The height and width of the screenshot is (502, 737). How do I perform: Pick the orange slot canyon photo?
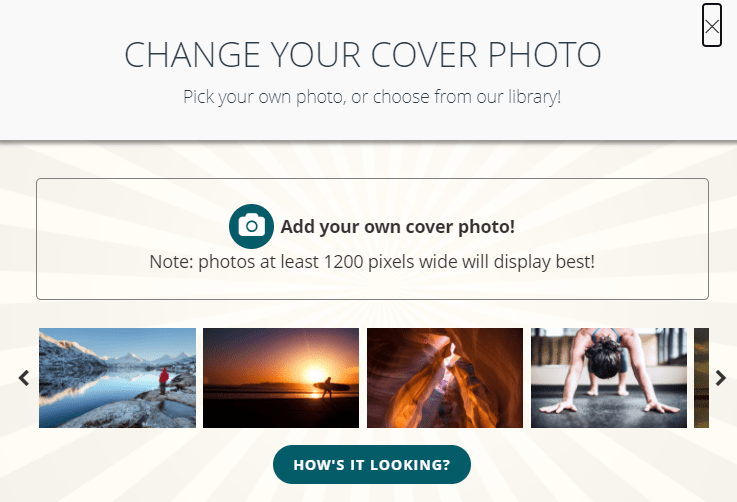[445, 378]
